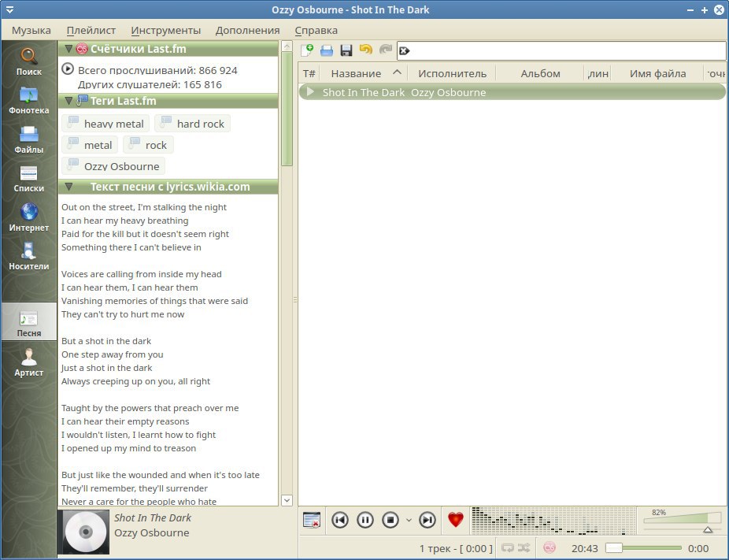The image size is (729, 560).
Task: Collapse the Счётчики Last.fm section
Action: coord(68,48)
